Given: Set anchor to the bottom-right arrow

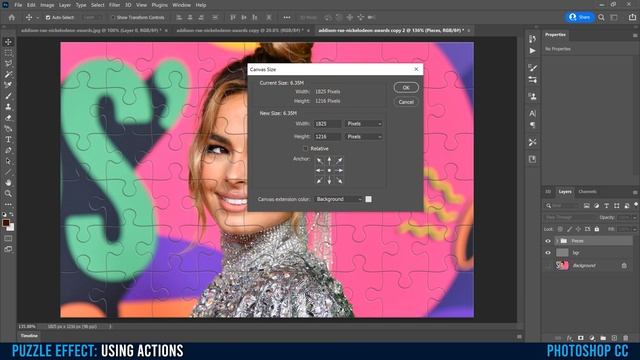Looking at the screenshot, I should click(x=339, y=180).
